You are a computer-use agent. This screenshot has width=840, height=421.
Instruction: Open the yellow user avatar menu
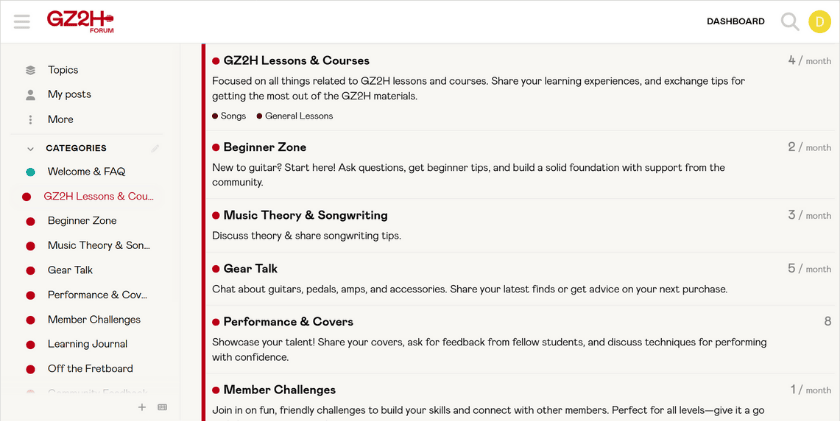(819, 21)
